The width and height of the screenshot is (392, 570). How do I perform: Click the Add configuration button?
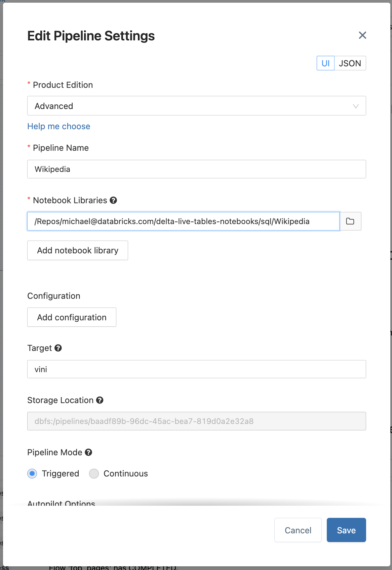click(x=72, y=317)
